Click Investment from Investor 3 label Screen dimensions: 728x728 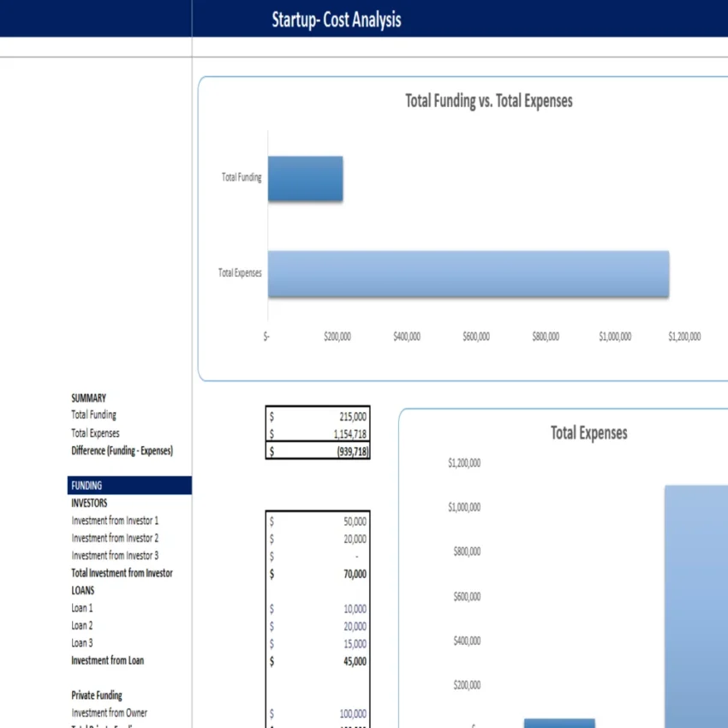tap(116, 555)
